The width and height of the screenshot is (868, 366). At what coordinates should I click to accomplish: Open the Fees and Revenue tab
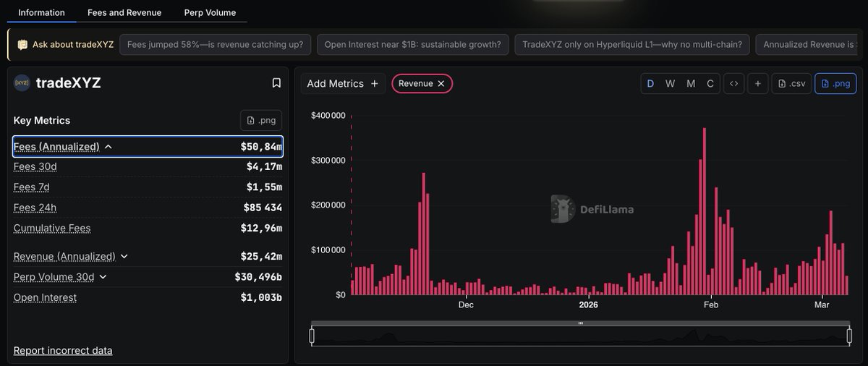click(124, 12)
